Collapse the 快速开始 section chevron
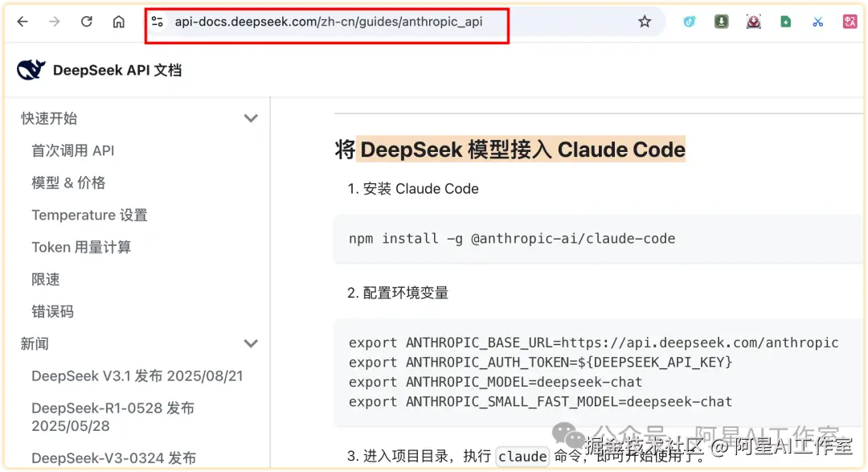This screenshot has height=472, width=868. (251, 118)
